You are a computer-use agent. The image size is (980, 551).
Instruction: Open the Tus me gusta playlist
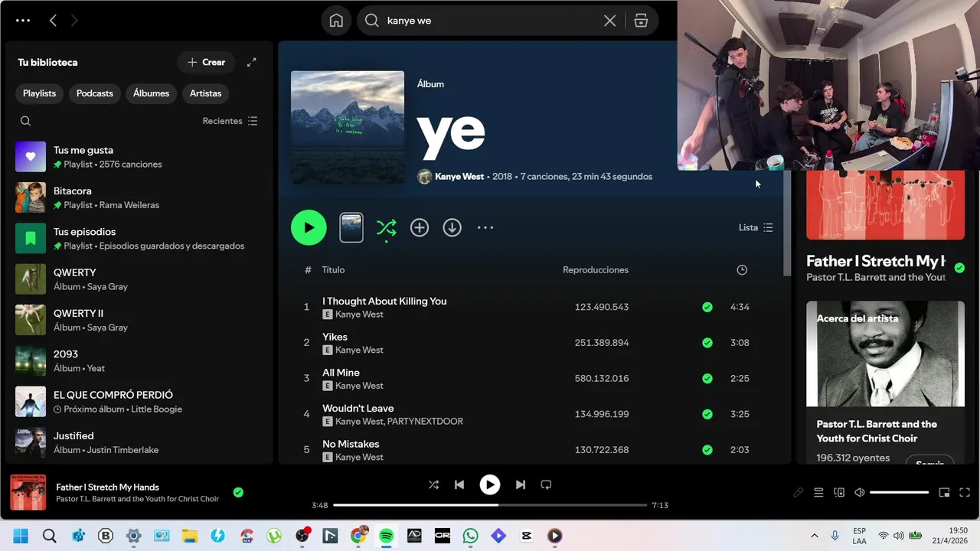pyautogui.click(x=139, y=157)
